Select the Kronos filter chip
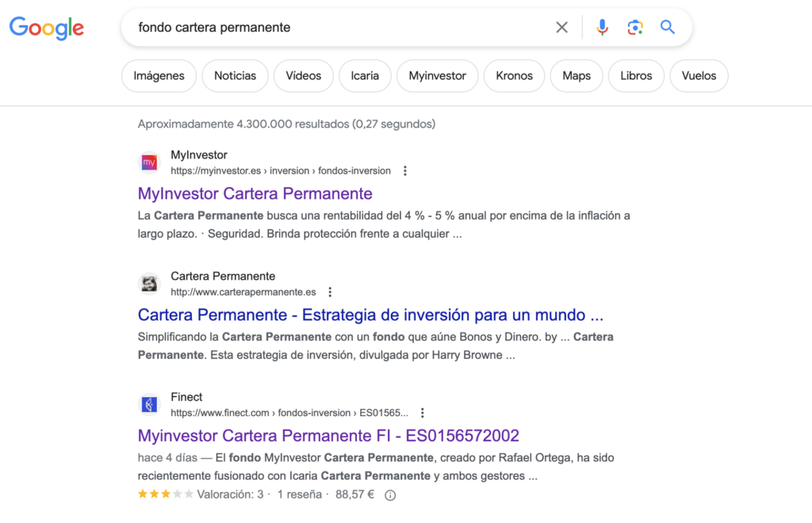This screenshot has width=812, height=523. coord(514,76)
